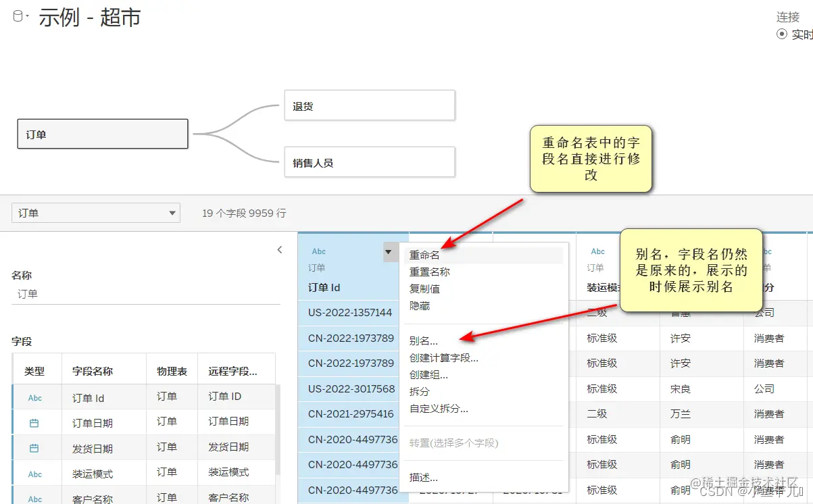Select the 订单日期 field name cell
813x504 pixels.
tap(104, 423)
